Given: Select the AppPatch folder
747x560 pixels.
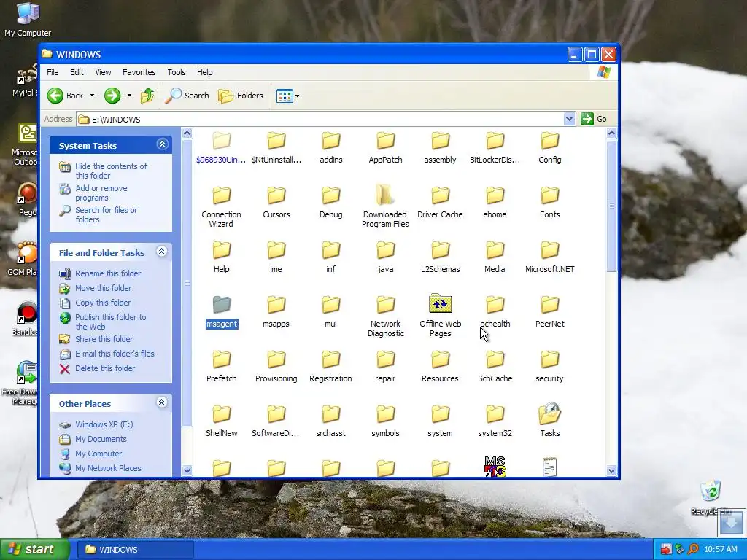Looking at the screenshot, I should coord(385,148).
